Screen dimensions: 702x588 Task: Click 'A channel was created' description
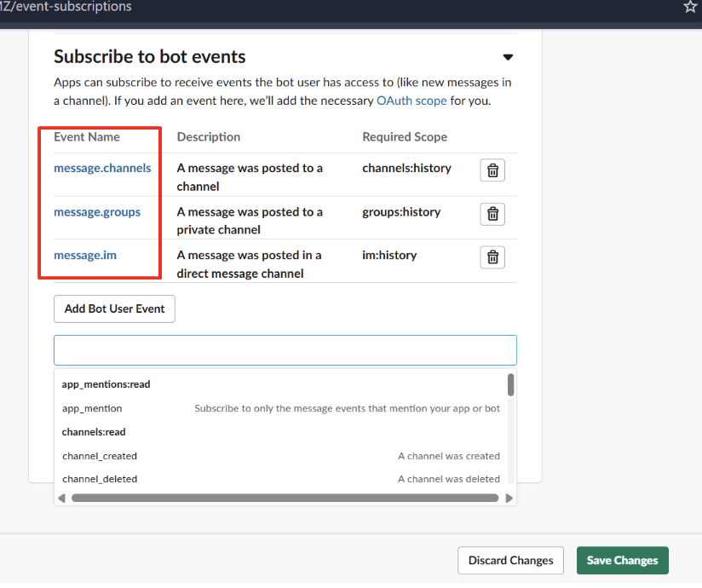click(449, 456)
